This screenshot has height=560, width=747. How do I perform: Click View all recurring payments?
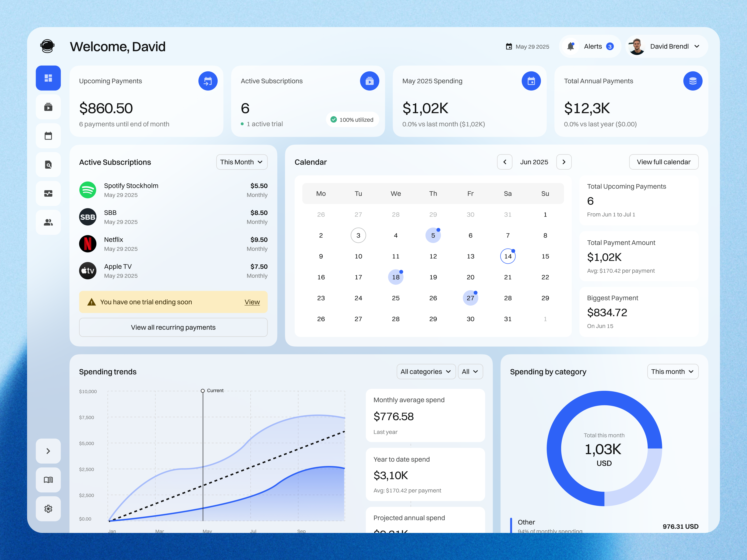(173, 327)
